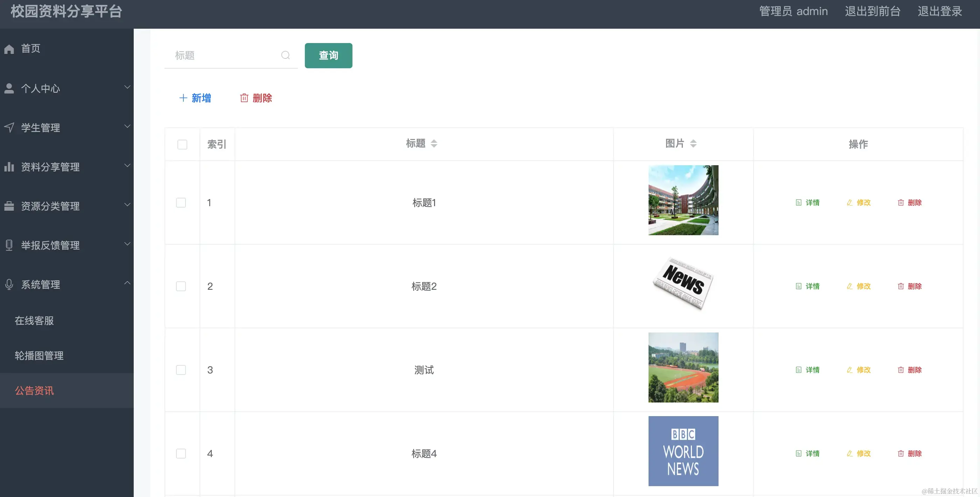Click the briefcase icon beside 资源分类管理
Viewport: 980px width, 497px height.
click(x=9, y=206)
